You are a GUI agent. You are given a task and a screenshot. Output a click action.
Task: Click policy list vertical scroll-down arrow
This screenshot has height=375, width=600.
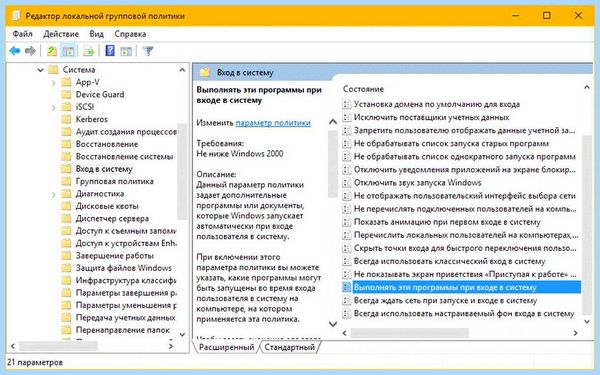click(587, 321)
